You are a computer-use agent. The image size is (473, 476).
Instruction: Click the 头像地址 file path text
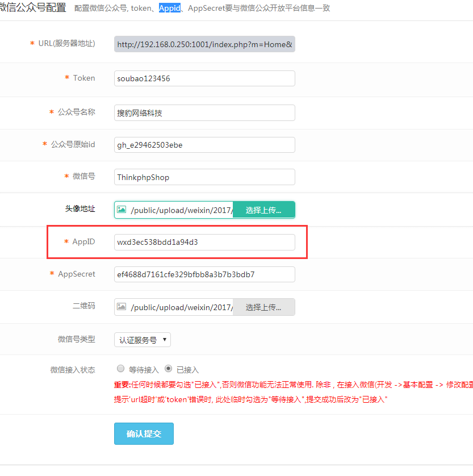point(182,210)
